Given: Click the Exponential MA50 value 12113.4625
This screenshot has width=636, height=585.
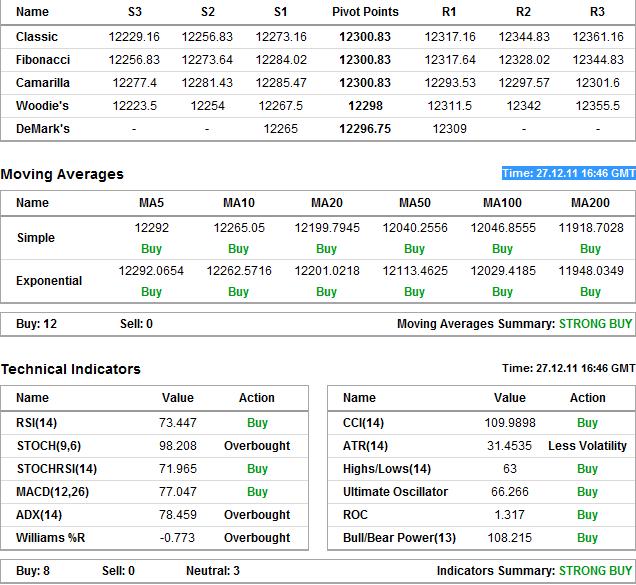Looking at the screenshot, I should (x=415, y=271).
